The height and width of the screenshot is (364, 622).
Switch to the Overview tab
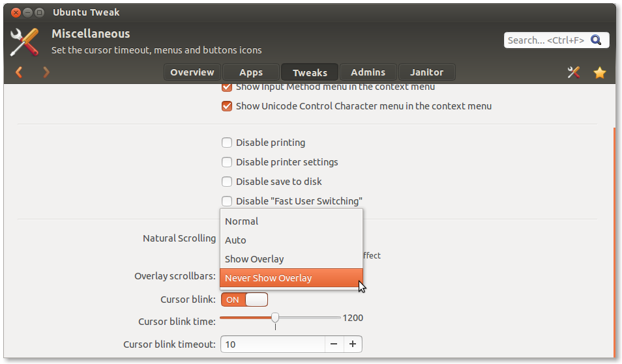(192, 72)
